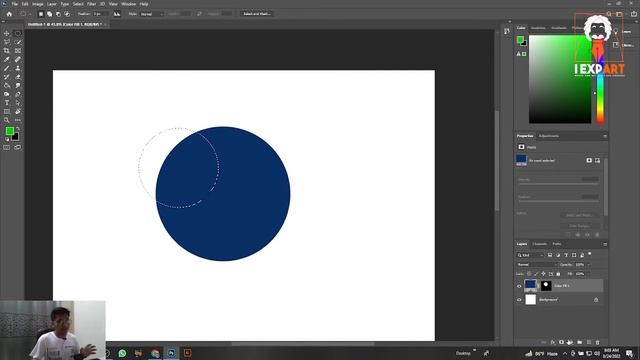Hide the Background layer
Screen dimensions: 640x360
[x=519, y=300]
